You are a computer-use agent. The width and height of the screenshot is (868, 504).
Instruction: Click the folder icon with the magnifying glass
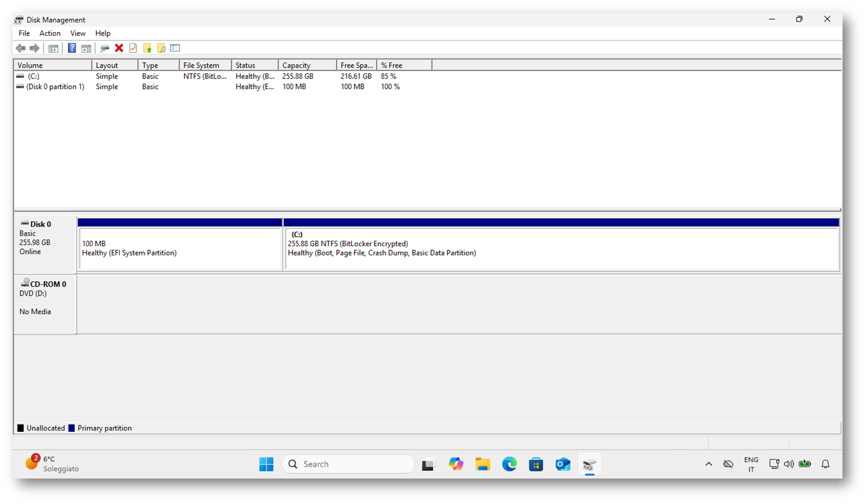161,48
